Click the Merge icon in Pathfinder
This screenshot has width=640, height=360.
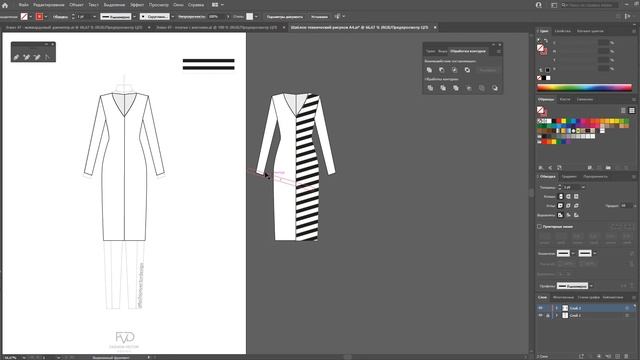[x=456, y=88]
